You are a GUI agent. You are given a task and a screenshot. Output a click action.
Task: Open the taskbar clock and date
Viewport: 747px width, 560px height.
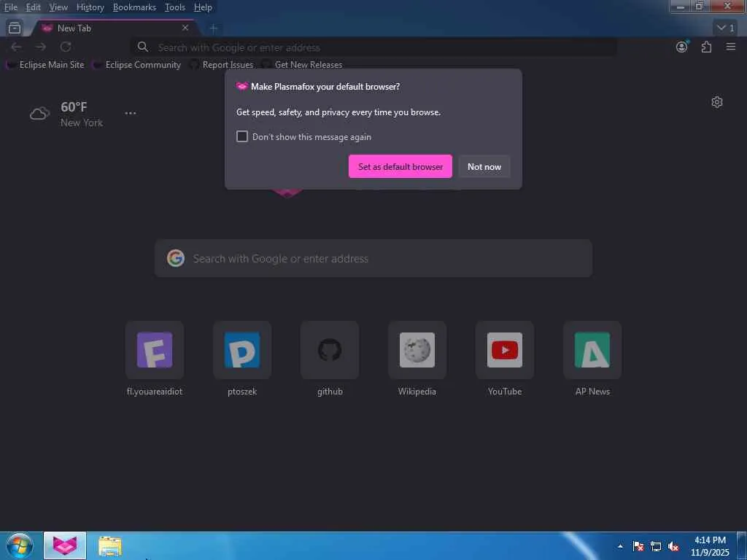[x=710, y=546]
